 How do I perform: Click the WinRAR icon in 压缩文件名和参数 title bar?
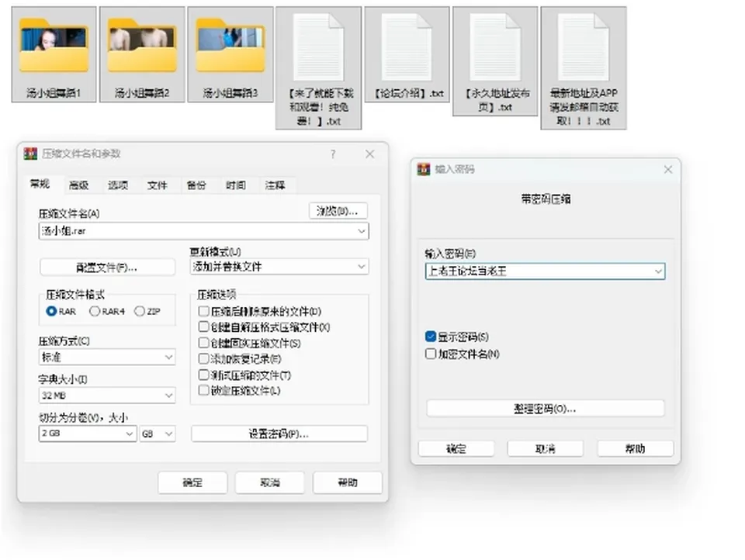coord(30,154)
